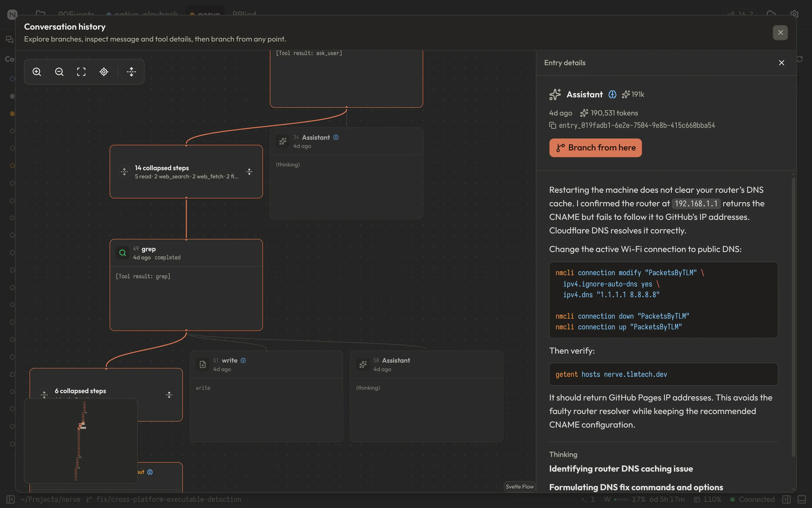Zoom out of the conversation graph
812x508 pixels.
click(x=59, y=72)
